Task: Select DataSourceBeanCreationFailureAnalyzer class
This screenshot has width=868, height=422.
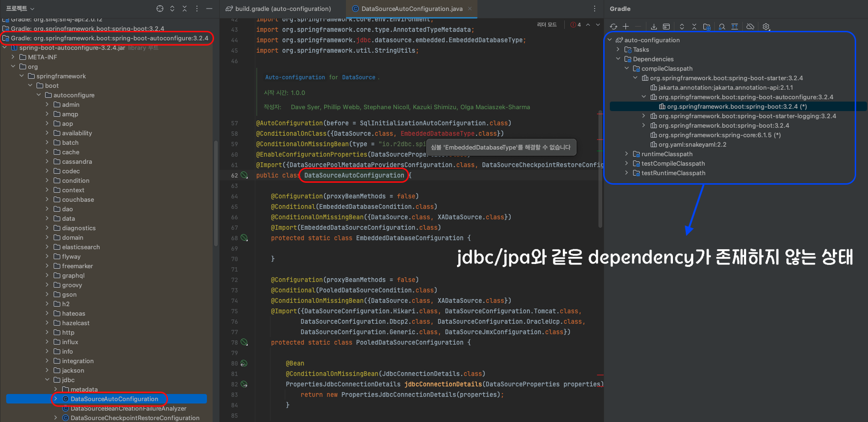Action: pos(128,408)
